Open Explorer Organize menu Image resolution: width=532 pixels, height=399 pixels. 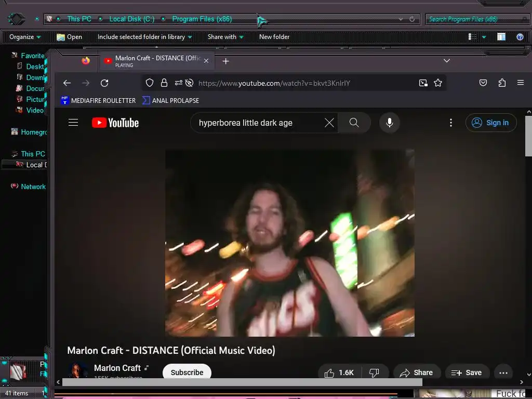[25, 37]
